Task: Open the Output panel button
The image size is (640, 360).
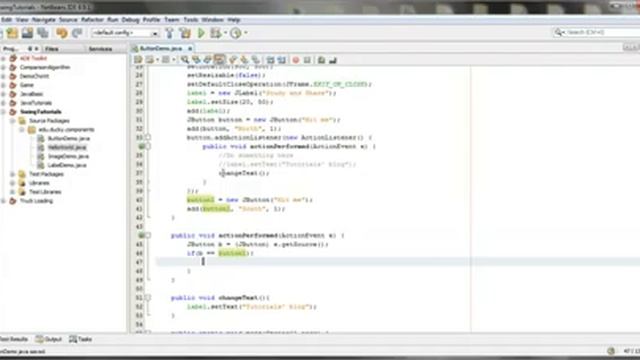Action: (x=49, y=339)
